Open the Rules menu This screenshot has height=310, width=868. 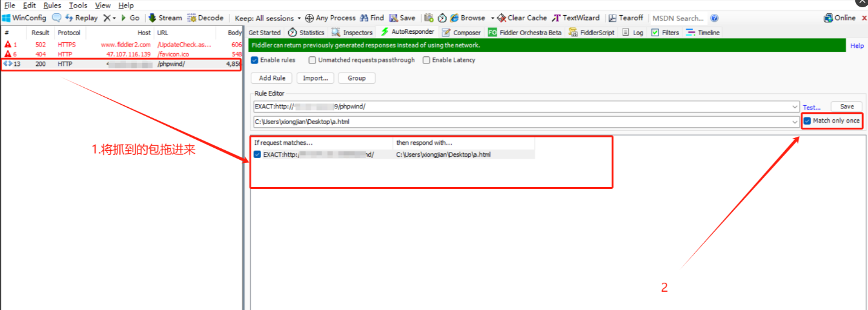(52, 5)
